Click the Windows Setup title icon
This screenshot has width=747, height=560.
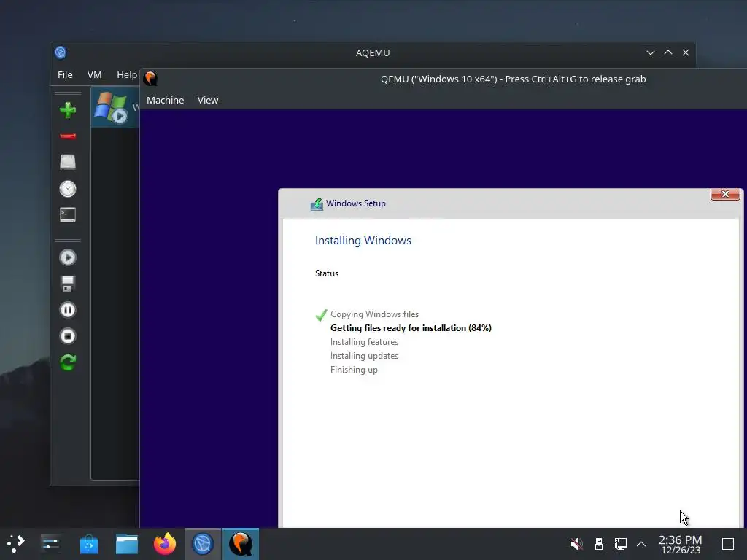[x=317, y=204]
